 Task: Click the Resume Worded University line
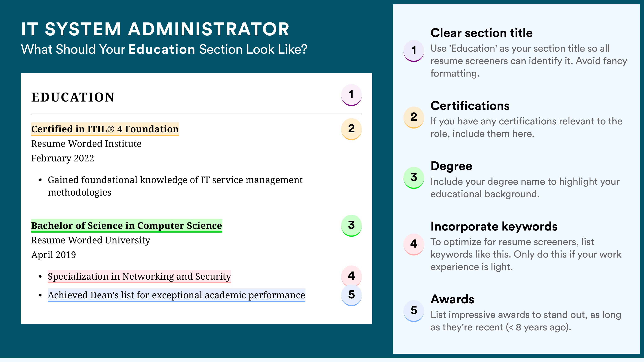91,240
